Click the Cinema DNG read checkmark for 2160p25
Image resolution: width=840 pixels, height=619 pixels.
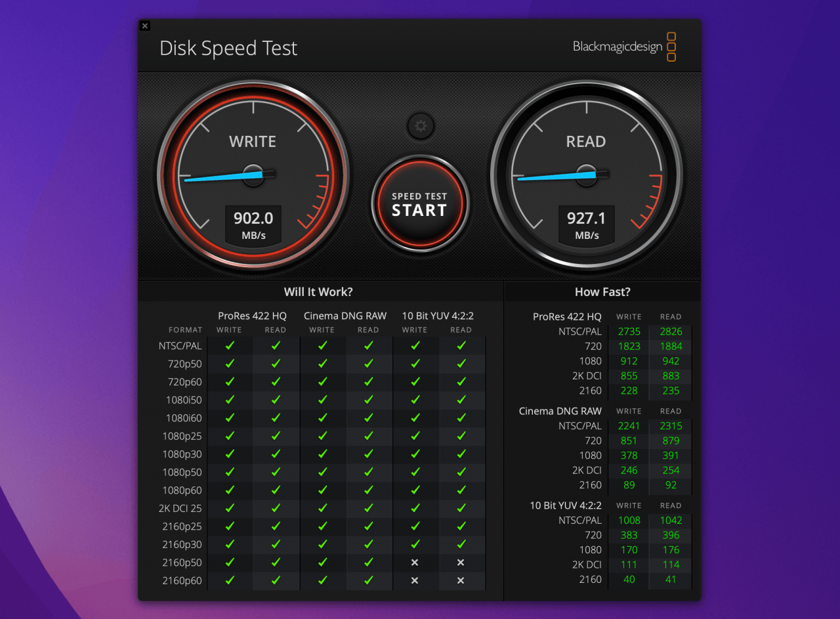coord(368,526)
